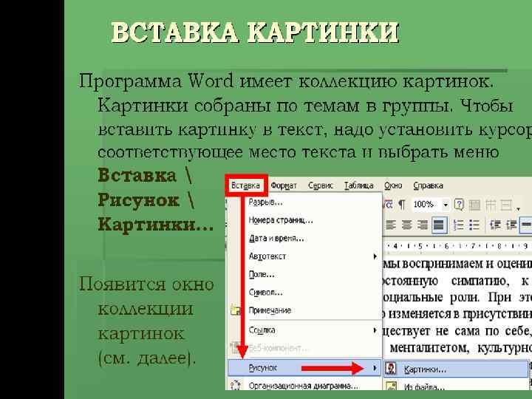532x399 pixels.
Task: Click the Из файла picture icon
Action: [391, 386]
